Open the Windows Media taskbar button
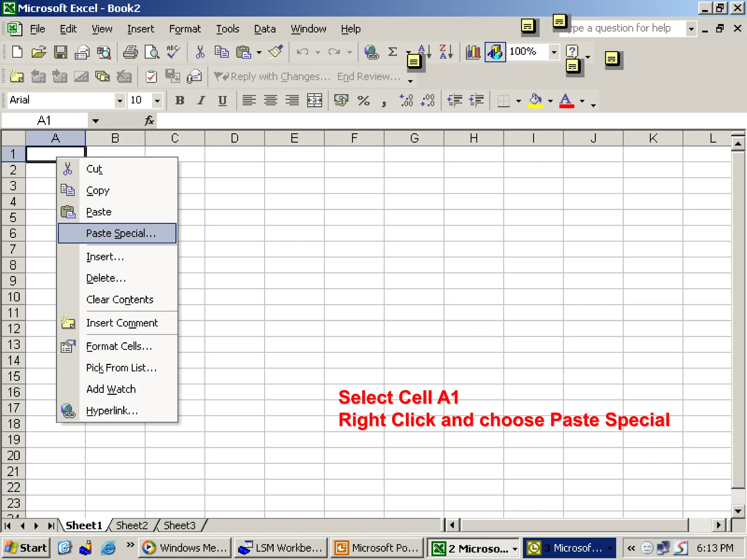The width and height of the screenshot is (747, 560). tap(185, 548)
